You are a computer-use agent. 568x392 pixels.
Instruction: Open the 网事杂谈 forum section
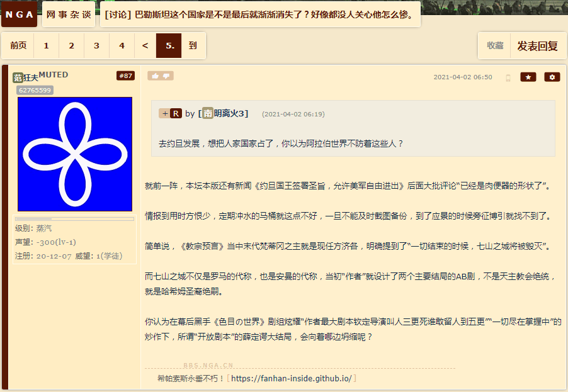tap(69, 14)
